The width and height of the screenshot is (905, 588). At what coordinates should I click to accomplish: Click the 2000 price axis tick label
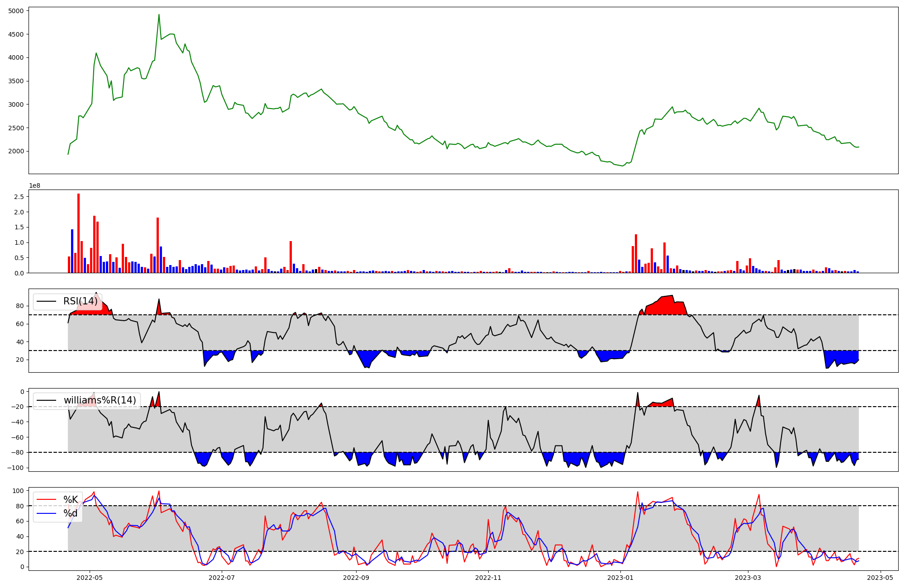coord(16,151)
